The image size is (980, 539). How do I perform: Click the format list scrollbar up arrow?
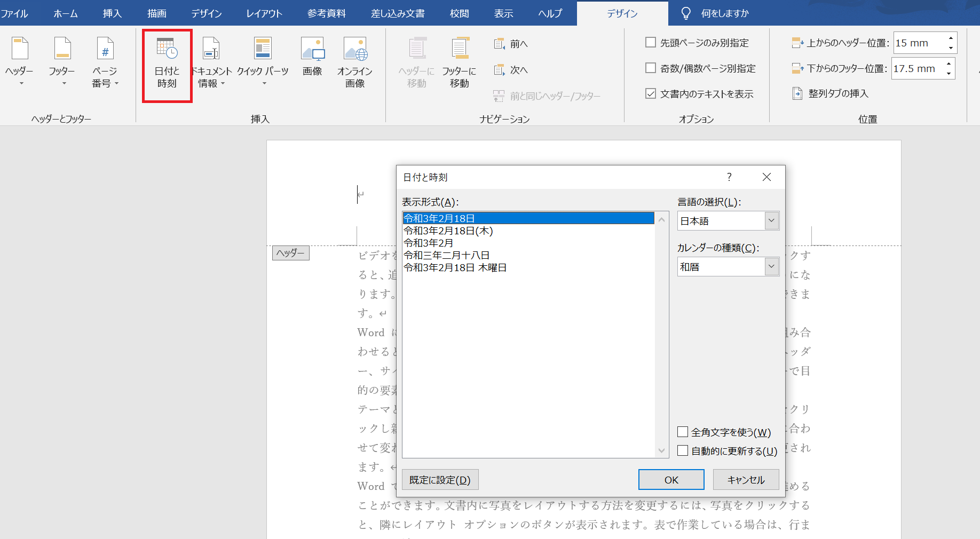661,219
